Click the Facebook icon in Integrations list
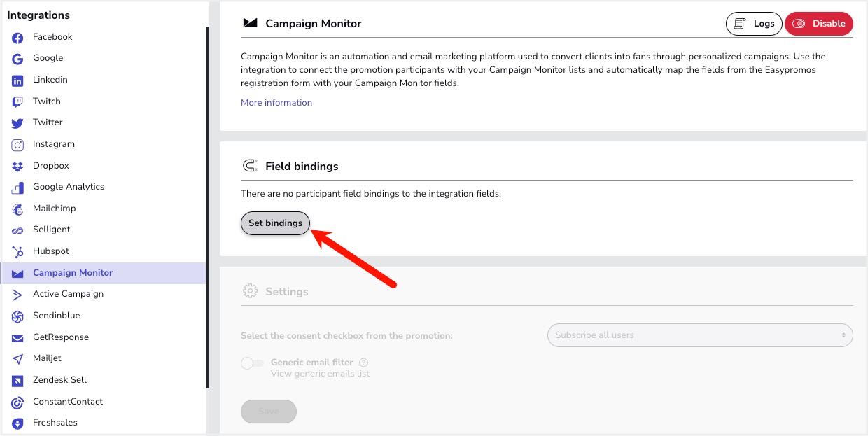Image resolution: width=868 pixels, height=436 pixels. pyautogui.click(x=17, y=38)
